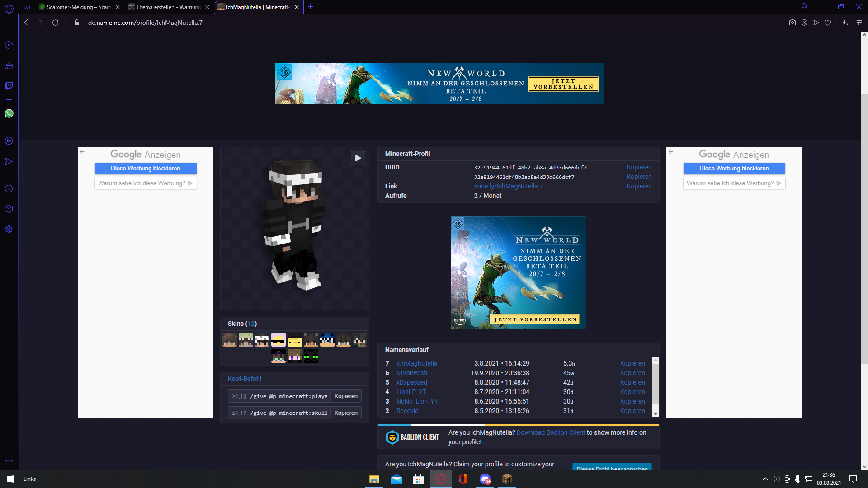Click the Download Badlion Client link
Image resolution: width=868 pixels, height=488 pixels.
click(551, 432)
